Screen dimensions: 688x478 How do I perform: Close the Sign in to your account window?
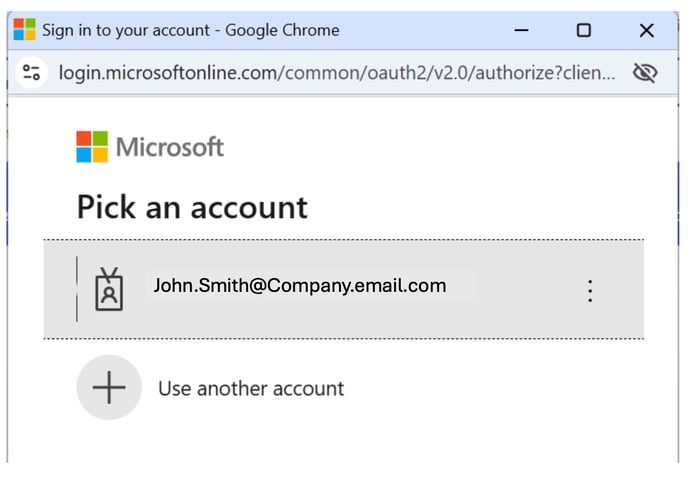click(x=647, y=30)
